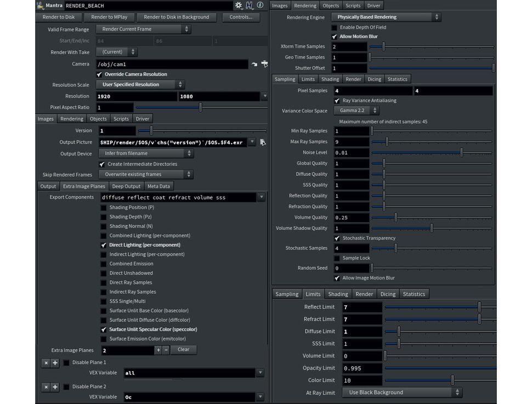Viewport: 532px width, 404px height.
Task: Switch to the Deep Output tab
Action: click(x=126, y=186)
